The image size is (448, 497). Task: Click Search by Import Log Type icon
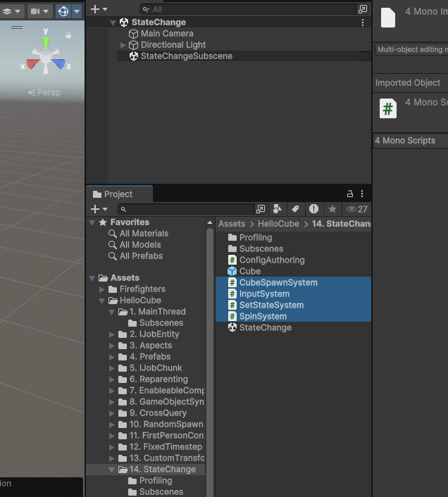(x=314, y=209)
